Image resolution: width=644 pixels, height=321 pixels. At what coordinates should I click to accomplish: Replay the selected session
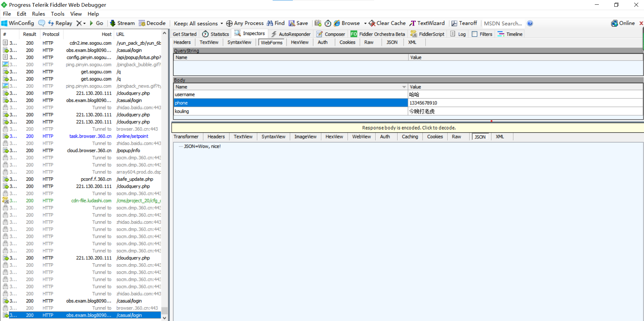(60, 23)
